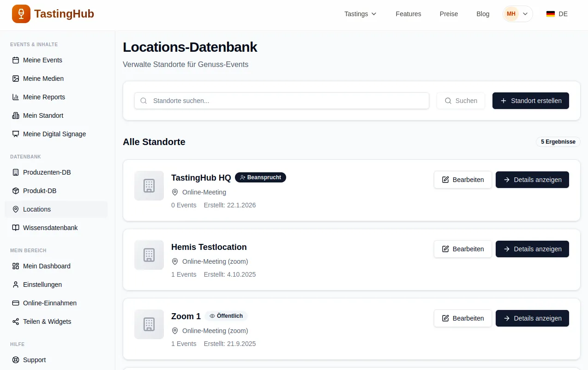Image resolution: width=588 pixels, height=370 pixels.
Task: Open Meine Reports chart icon
Action: [x=16, y=97]
